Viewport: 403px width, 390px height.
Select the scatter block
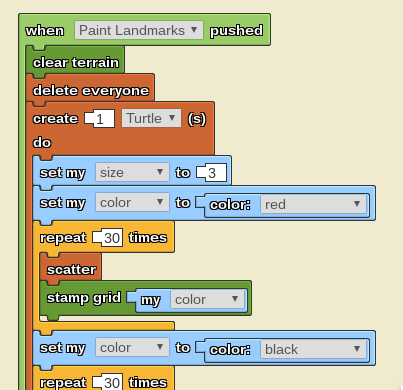pos(71,269)
